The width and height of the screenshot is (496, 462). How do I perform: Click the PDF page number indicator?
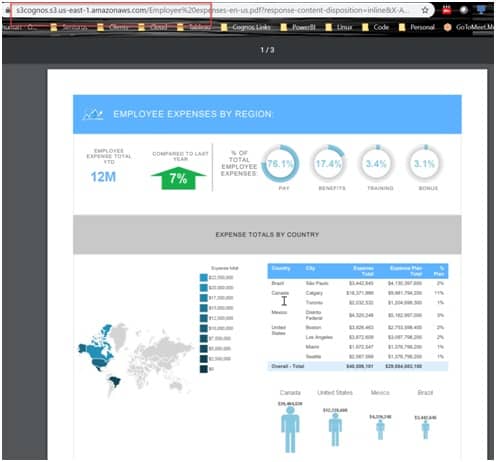267,50
